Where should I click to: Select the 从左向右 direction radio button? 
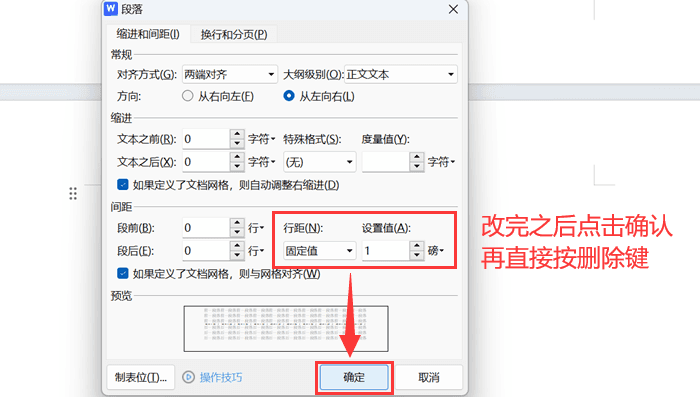tap(289, 96)
